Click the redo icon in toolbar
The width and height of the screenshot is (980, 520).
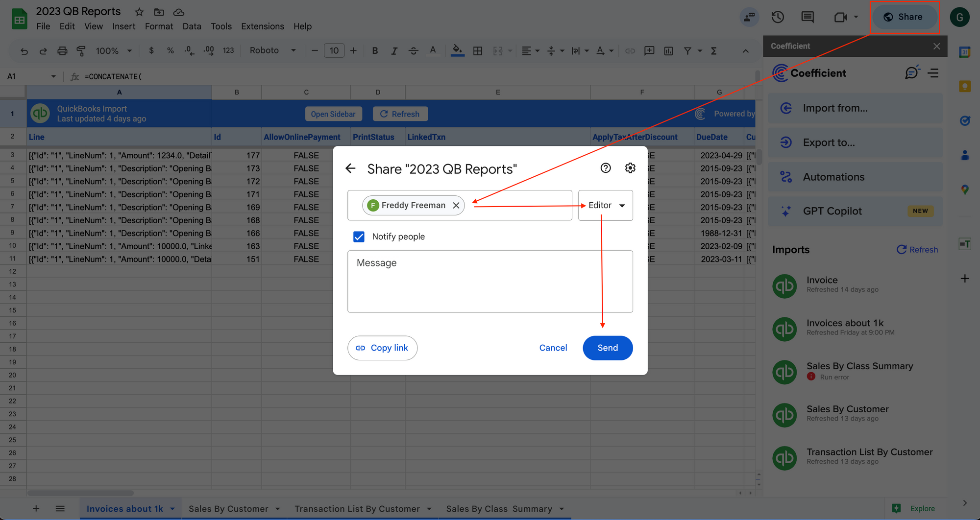coord(43,51)
